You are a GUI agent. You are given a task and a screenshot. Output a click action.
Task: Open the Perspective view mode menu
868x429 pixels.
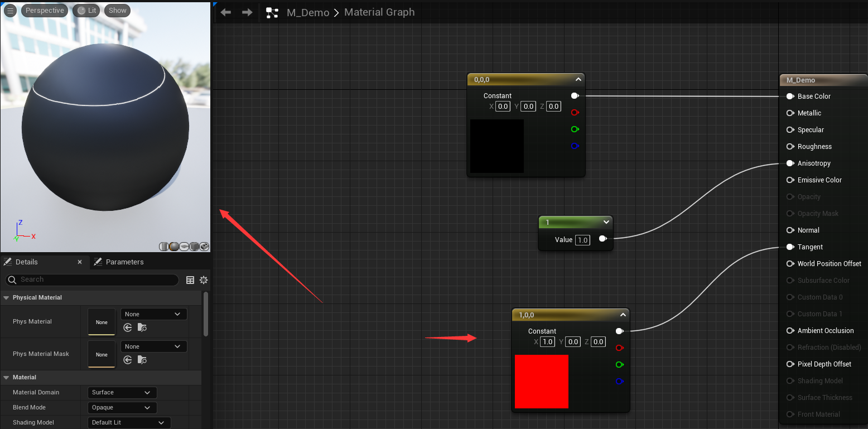(x=45, y=11)
